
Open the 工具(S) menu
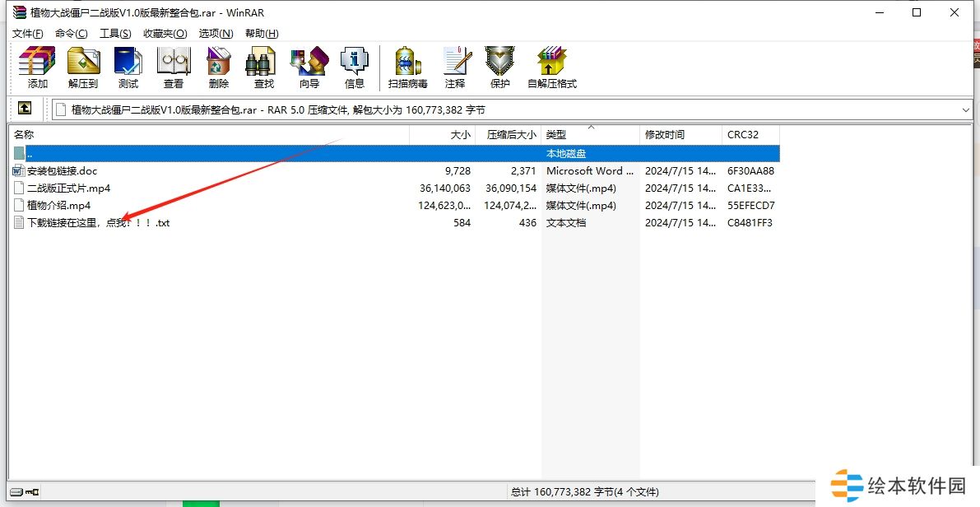[115, 34]
